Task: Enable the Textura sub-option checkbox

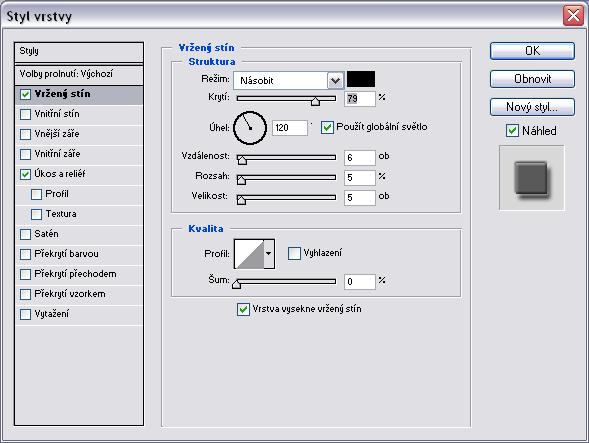Action: (36, 214)
